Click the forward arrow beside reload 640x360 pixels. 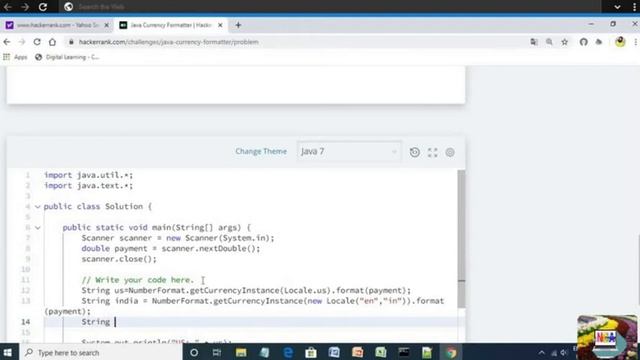[22, 42]
